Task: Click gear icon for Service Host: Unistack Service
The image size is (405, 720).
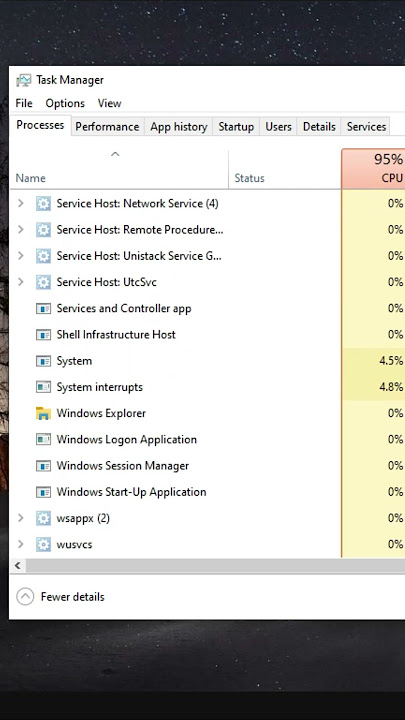Action: 43,256
